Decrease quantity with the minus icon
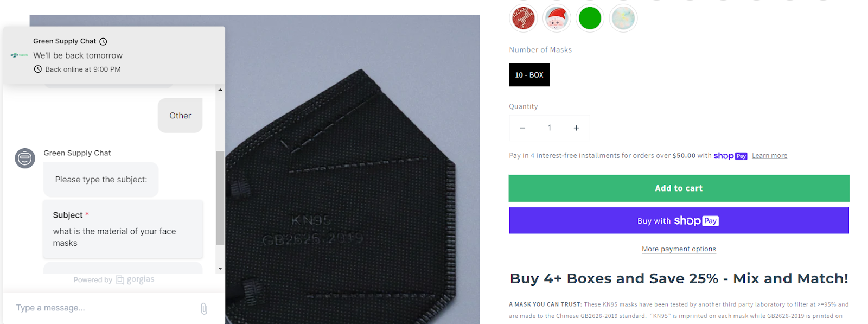868x324 pixels. point(522,128)
